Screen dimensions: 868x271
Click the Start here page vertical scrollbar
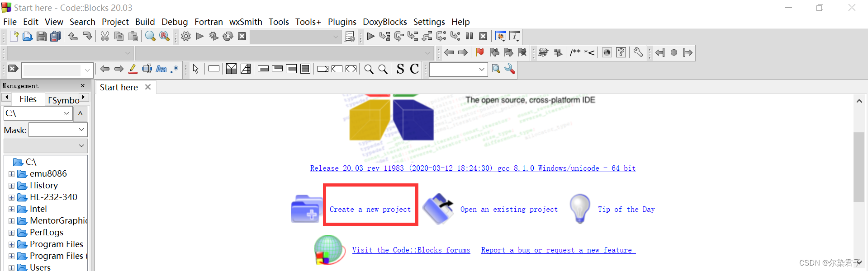click(859, 167)
